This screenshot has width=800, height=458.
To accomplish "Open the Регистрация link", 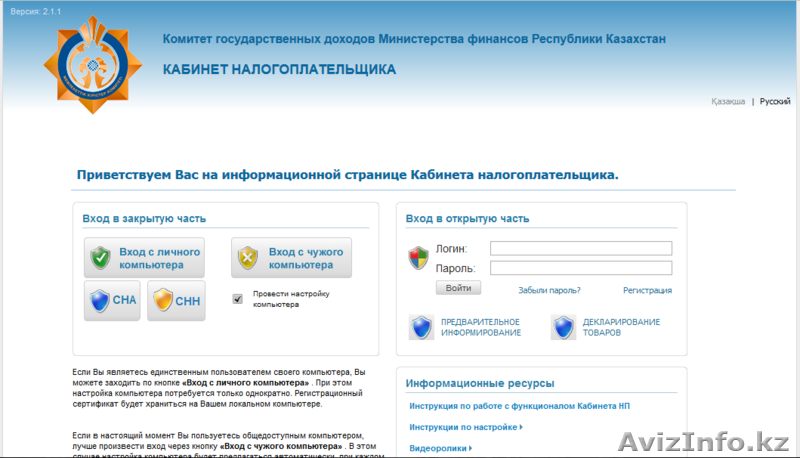I will coord(647,290).
